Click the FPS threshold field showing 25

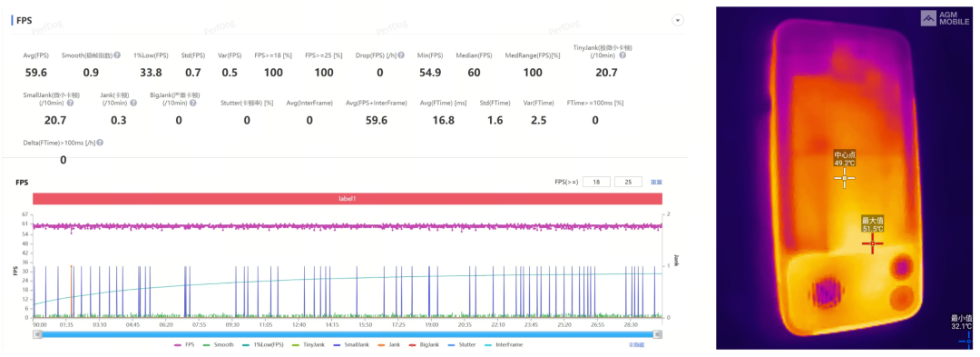click(628, 182)
